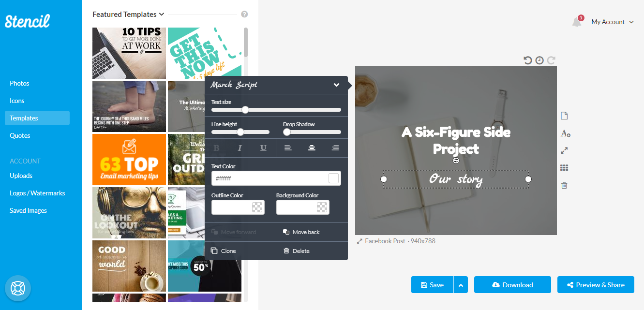The width and height of the screenshot is (644, 310).
Task: Click the Download button
Action: coord(512,285)
